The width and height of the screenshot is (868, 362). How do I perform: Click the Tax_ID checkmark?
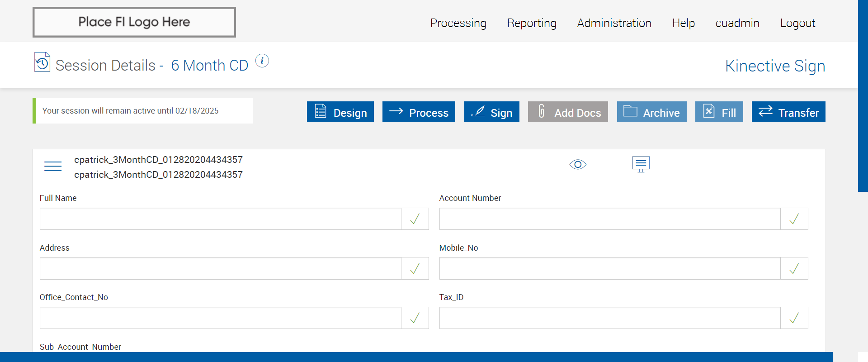tap(794, 318)
